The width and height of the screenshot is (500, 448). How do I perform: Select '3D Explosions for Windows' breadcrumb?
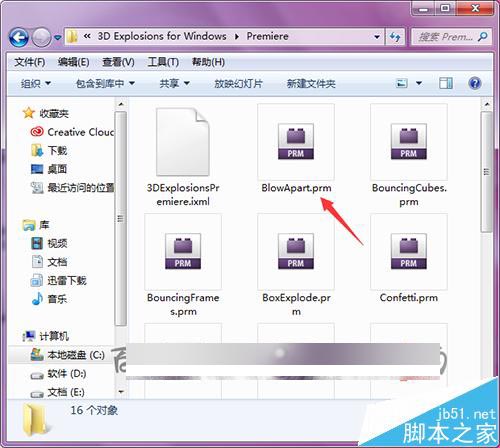(x=162, y=36)
